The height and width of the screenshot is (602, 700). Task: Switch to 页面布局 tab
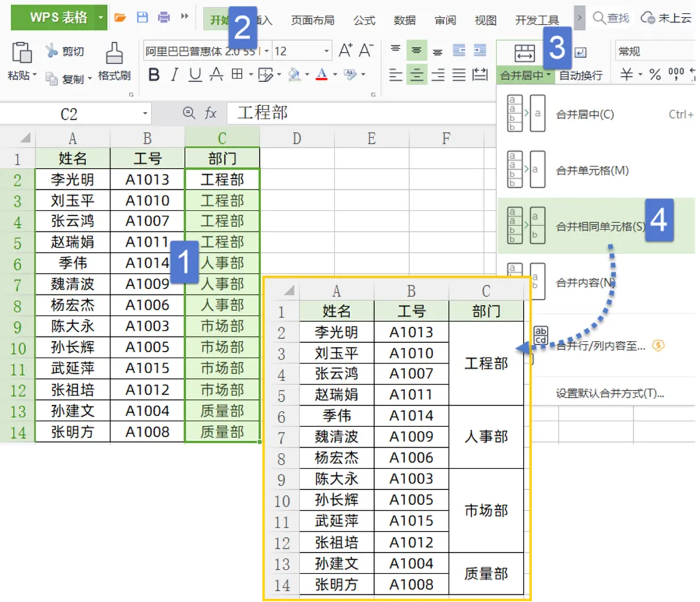click(312, 20)
